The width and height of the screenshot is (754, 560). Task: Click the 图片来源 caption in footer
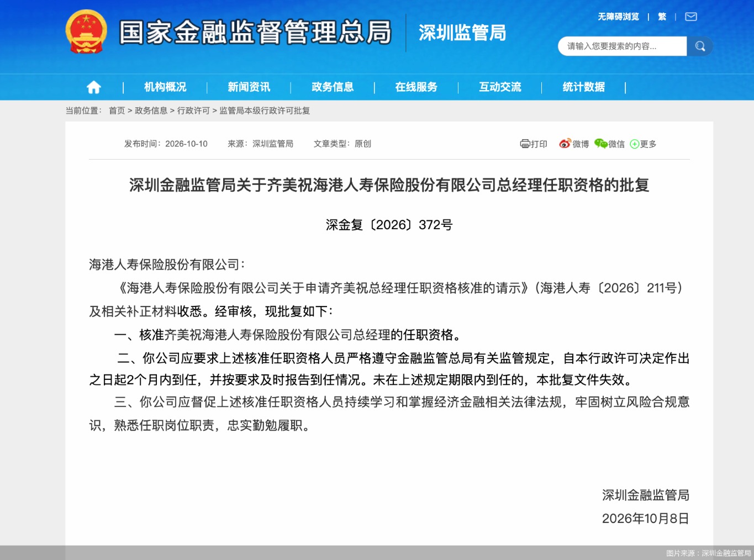pyautogui.click(x=708, y=553)
